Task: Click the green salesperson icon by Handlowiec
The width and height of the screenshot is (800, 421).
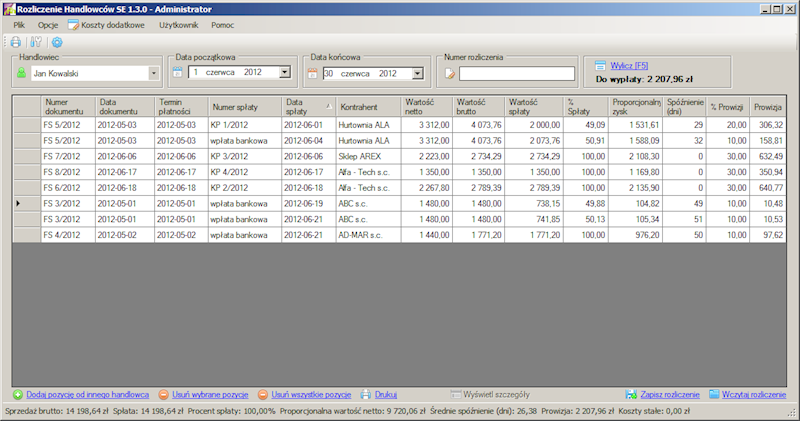Action: [21, 73]
